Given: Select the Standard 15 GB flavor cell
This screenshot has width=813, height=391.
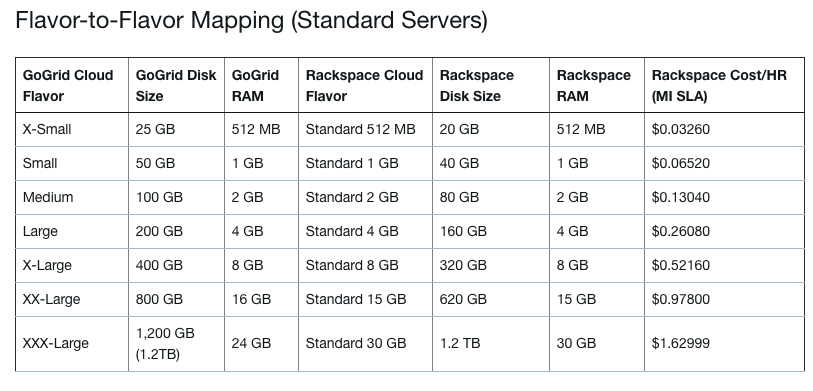Looking at the screenshot, I should point(366,299).
